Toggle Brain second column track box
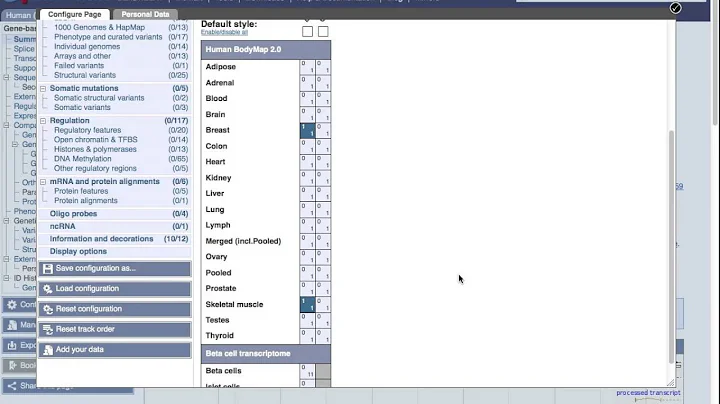The height and width of the screenshot is (404, 720). [x=323, y=114]
